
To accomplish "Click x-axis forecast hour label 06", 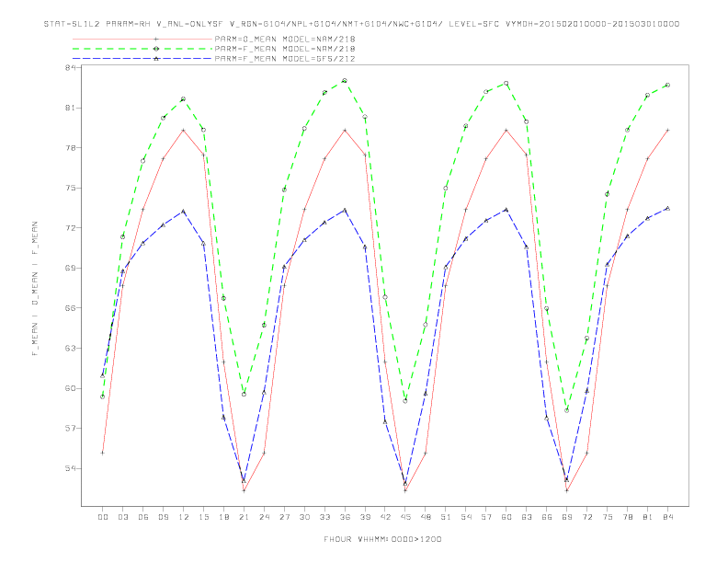I will [x=143, y=517].
